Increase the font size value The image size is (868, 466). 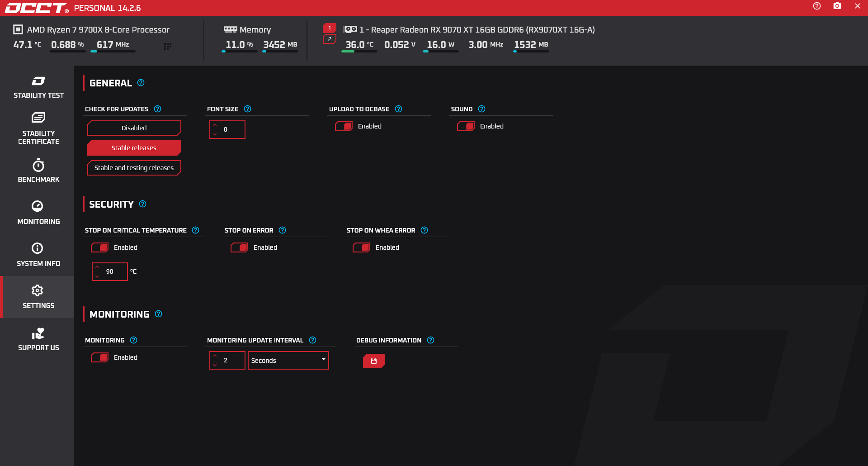click(x=215, y=125)
